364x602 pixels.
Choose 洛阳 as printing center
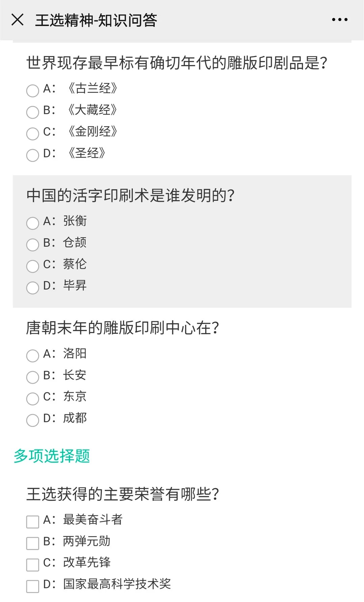point(33,356)
